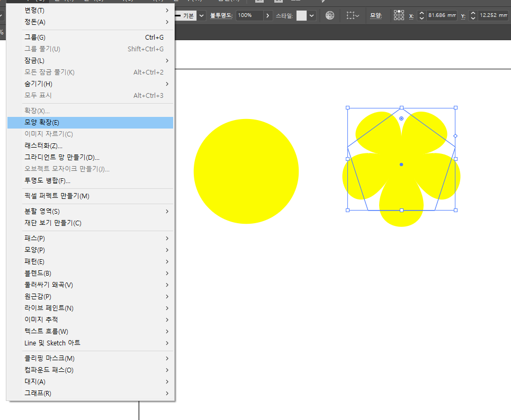Open the 클리핑 마스크(M) submenu
511x420 pixels.
[90, 359]
